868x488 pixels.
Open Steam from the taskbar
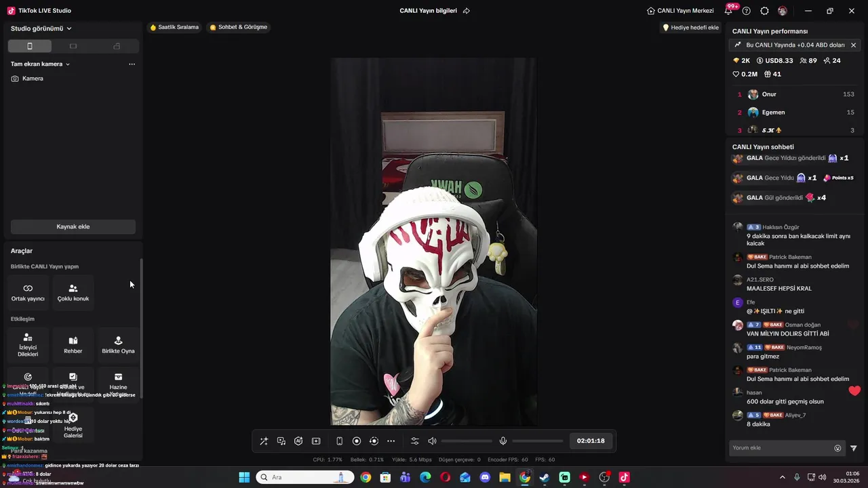(x=545, y=477)
